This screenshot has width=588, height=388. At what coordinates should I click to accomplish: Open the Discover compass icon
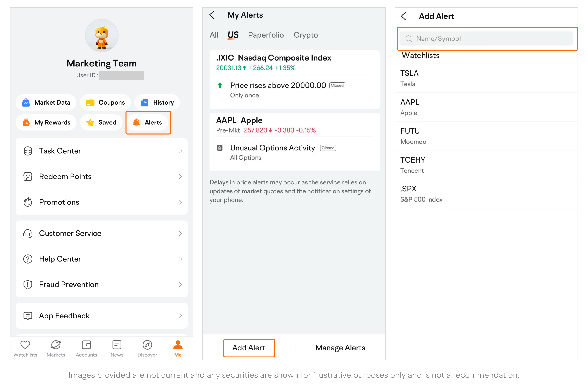coord(147,345)
